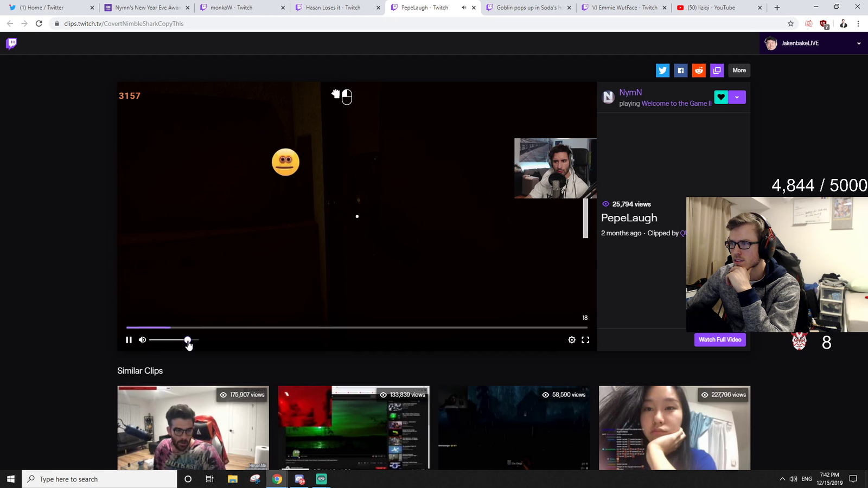
Task: Open the Chrome three-dot menu
Action: 858,23
